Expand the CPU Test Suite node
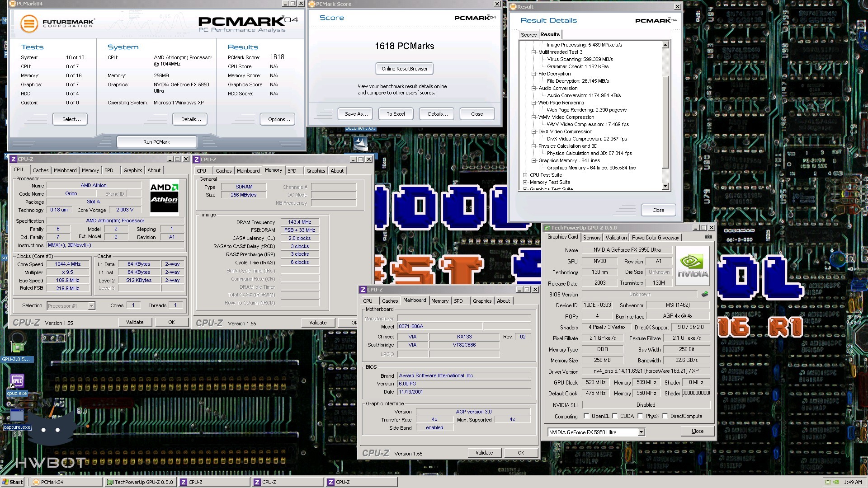 coord(525,175)
